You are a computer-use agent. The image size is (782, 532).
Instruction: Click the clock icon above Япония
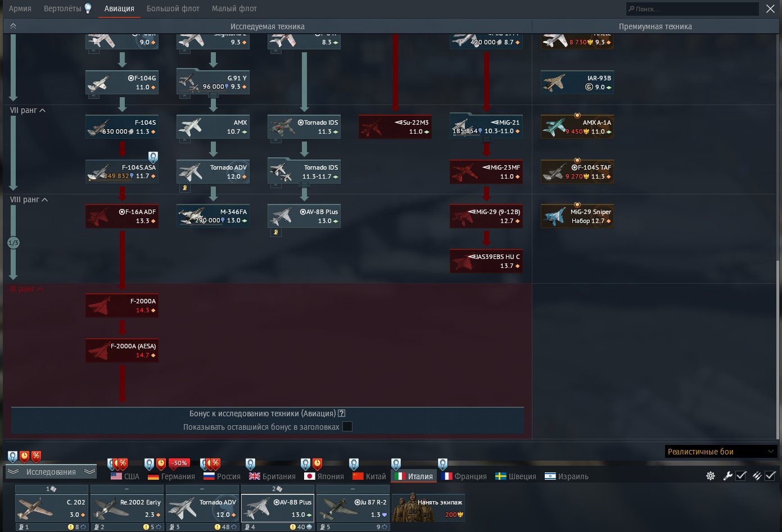(317, 464)
